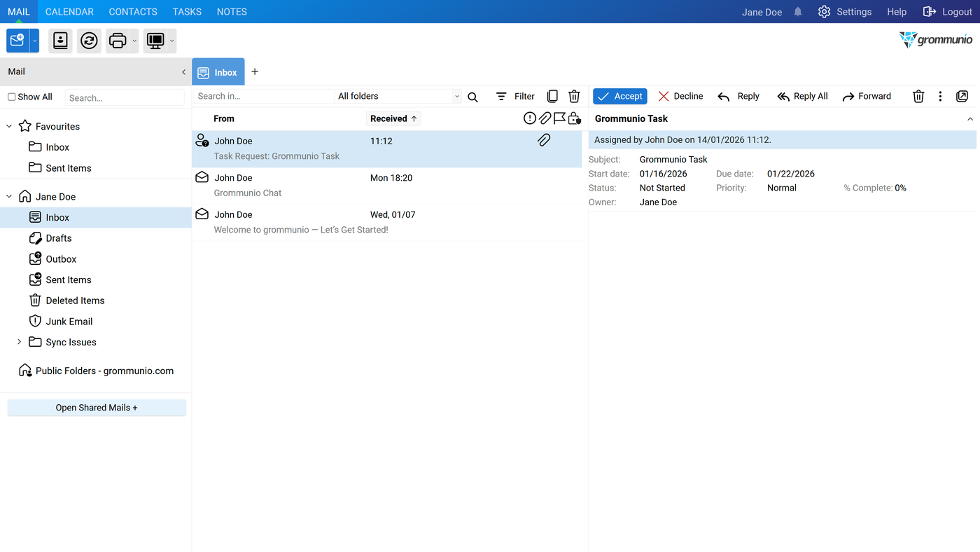Open the new-item dropdown arrow beside compose
The height and width of the screenshot is (552, 980).
pos(34,41)
